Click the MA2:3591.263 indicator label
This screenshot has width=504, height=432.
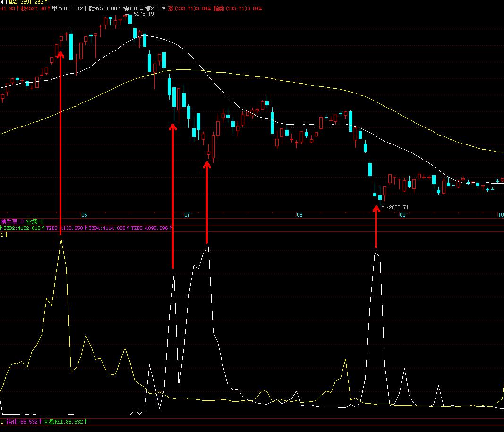(26, 2)
